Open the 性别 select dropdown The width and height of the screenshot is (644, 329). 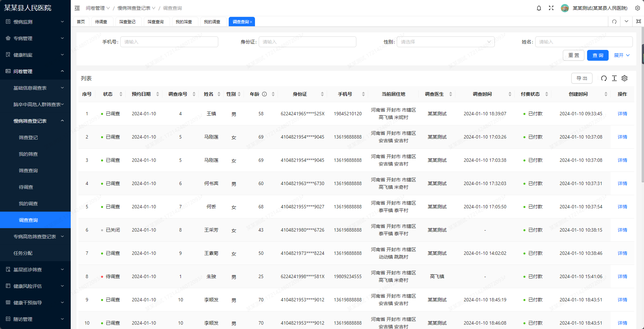pos(446,42)
